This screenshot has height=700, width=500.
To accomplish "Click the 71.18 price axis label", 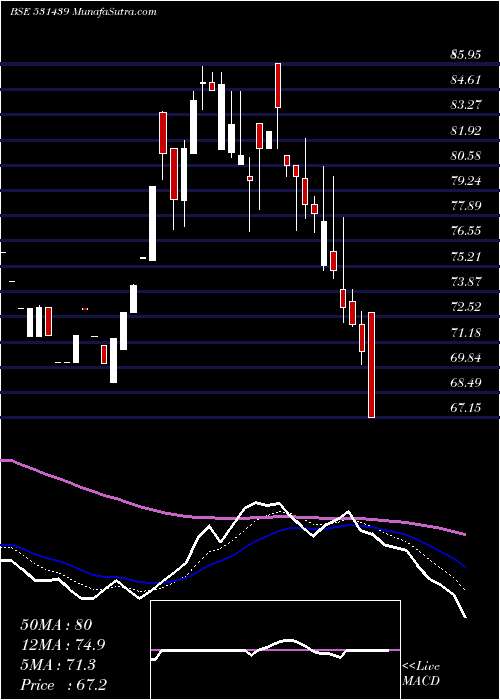I will (466, 333).
